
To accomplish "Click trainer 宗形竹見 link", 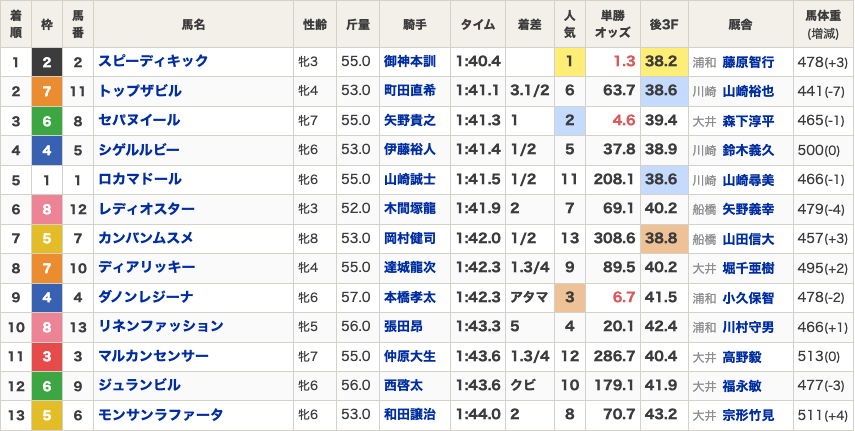I will point(748,415).
